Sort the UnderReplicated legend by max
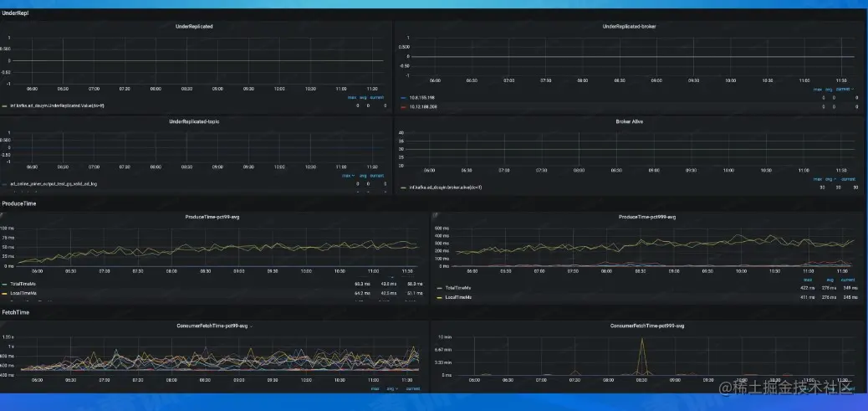 tap(351, 97)
